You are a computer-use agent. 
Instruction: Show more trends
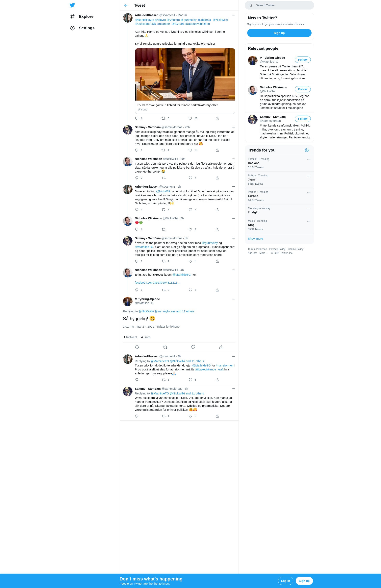[255, 239]
